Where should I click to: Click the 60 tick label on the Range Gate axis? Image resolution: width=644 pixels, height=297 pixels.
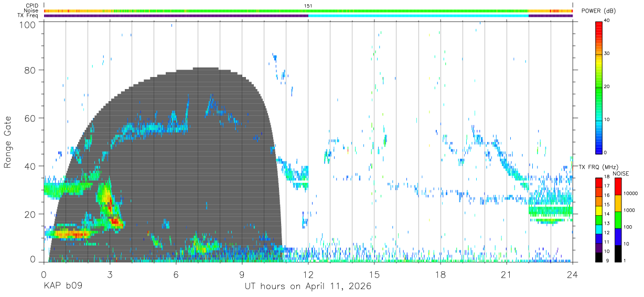coord(31,118)
